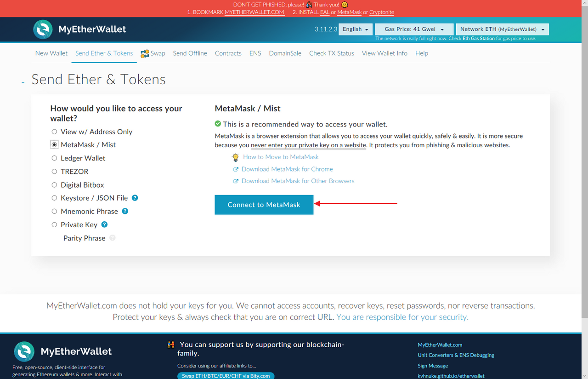Select the TREZOR radio button

click(x=54, y=171)
